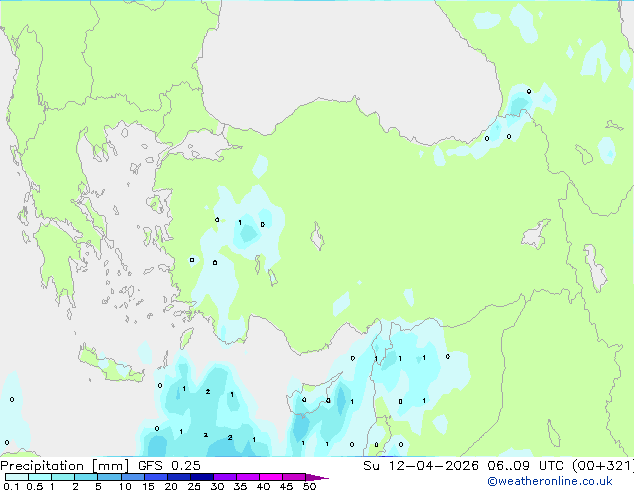Screen dimensions: 634x490
Task: Pick the 15–20 mm royal blue legend swatch
Action: [156, 477]
